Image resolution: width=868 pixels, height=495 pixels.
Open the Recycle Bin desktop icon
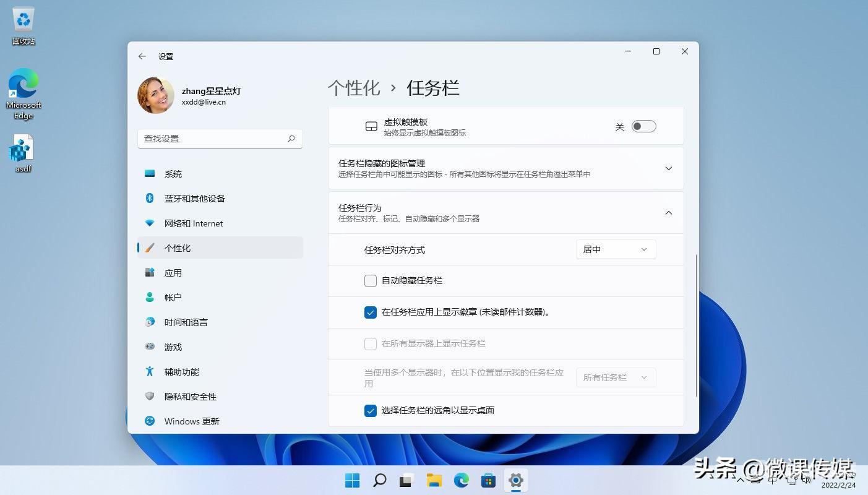point(24,26)
